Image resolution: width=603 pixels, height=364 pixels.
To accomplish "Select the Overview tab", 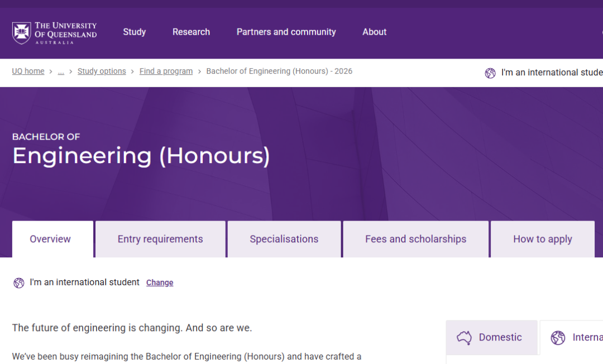I will pos(50,239).
